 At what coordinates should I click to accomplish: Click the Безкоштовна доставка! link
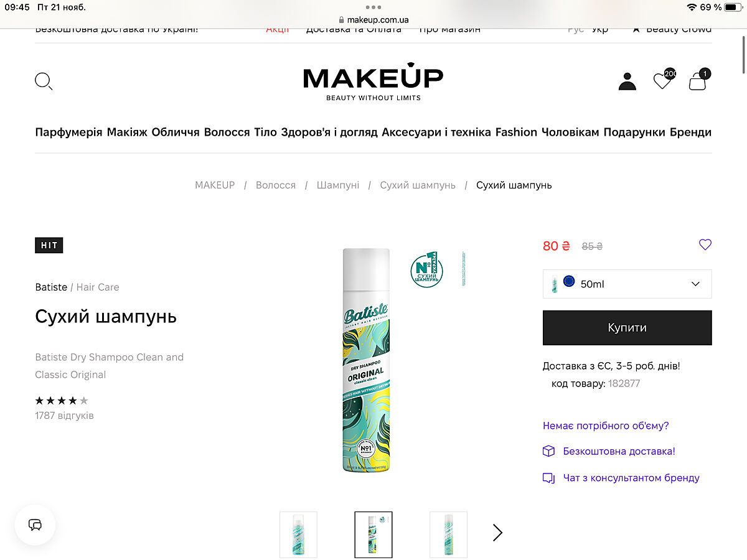619,451
